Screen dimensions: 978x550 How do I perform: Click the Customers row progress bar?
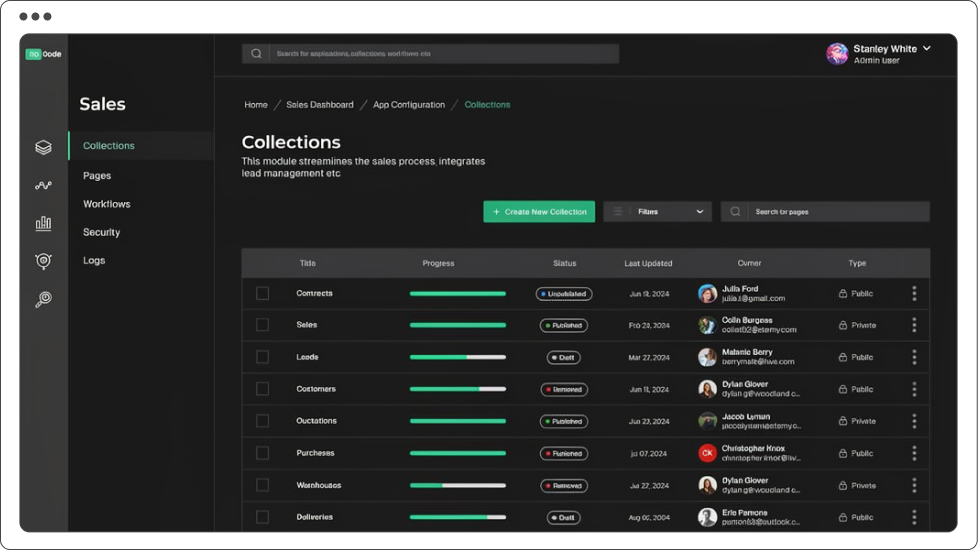click(458, 389)
